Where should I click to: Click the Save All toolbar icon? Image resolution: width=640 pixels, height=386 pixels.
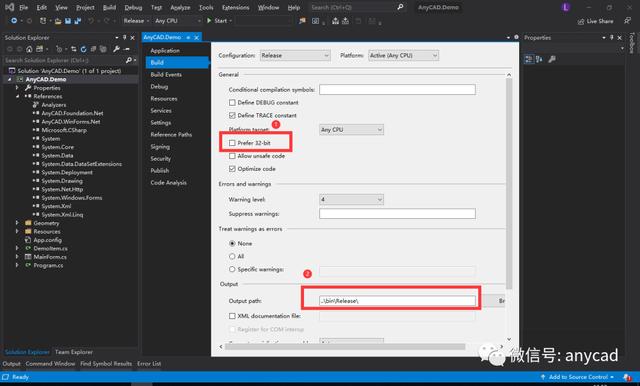[x=77, y=21]
